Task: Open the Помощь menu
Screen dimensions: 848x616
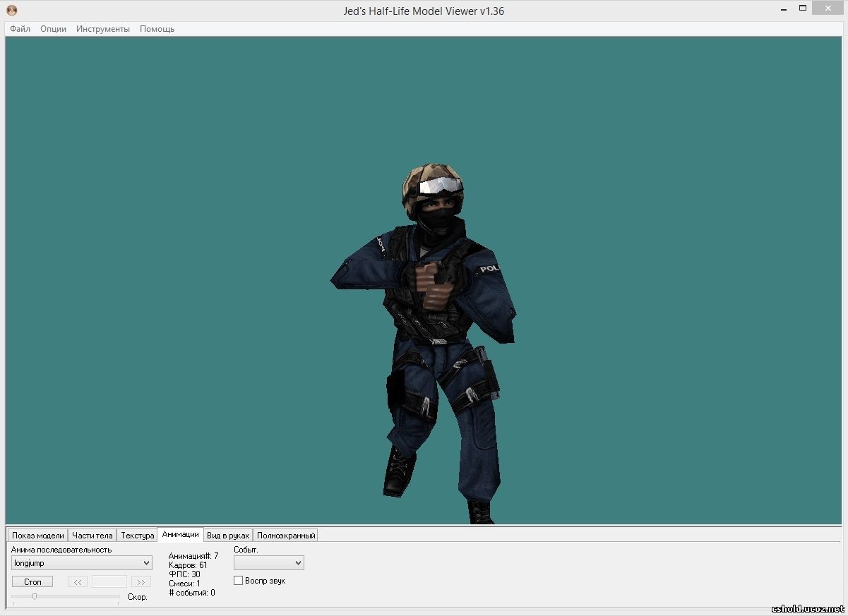Action: (157, 29)
